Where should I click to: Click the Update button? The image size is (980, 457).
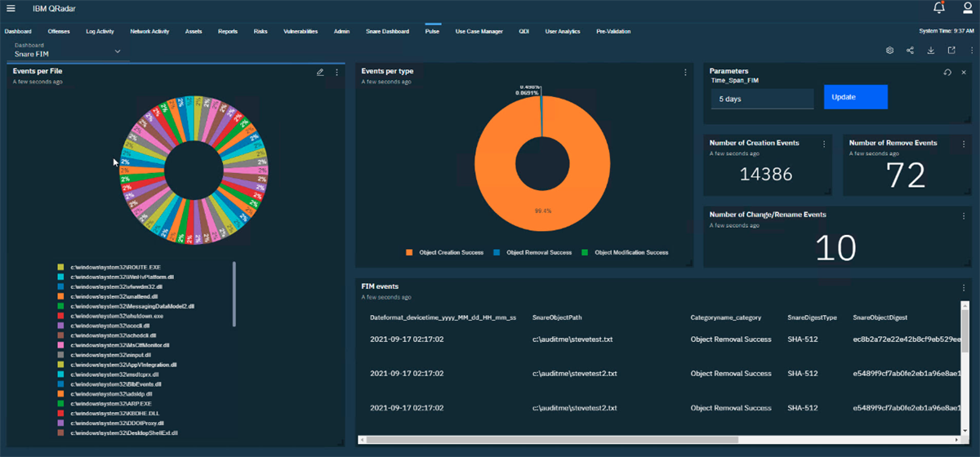pyautogui.click(x=855, y=96)
